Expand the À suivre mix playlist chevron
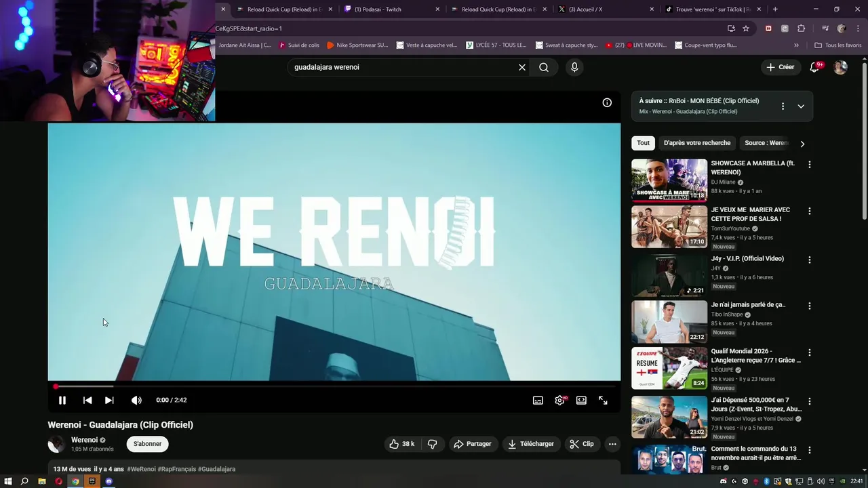 801,106
